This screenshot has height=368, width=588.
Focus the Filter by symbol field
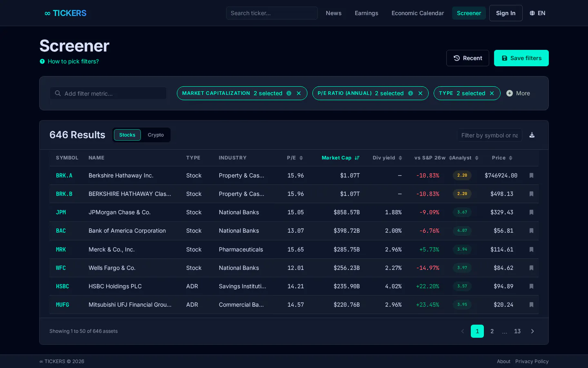click(x=490, y=135)
